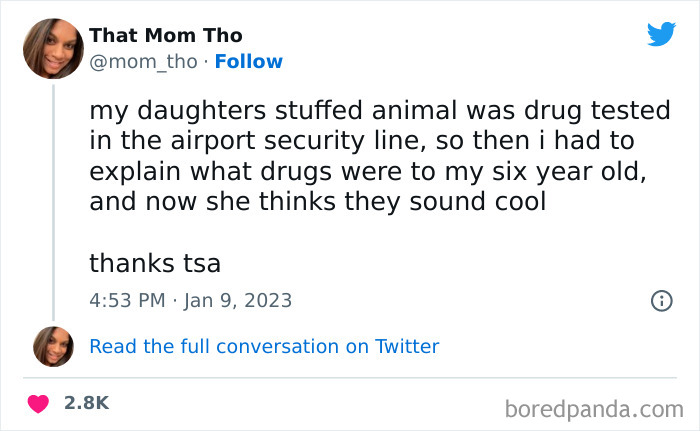Image resolution: width=700 pixels, height=431 pixels.
Task: Click the Twitter bird logo
Action: click(661, 34)
